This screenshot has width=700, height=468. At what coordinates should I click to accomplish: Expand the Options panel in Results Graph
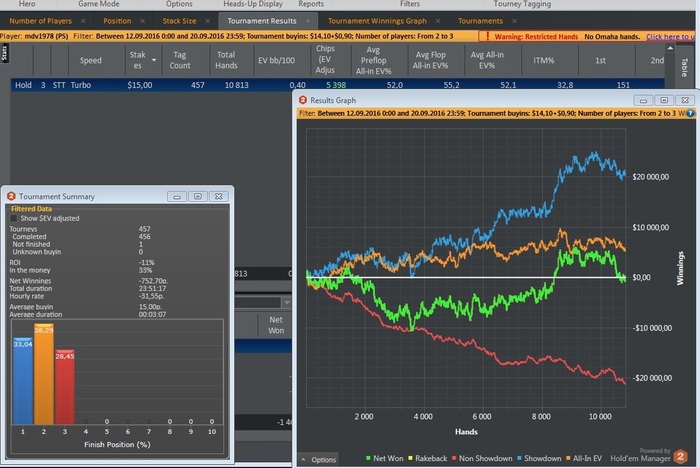(318, 460)
